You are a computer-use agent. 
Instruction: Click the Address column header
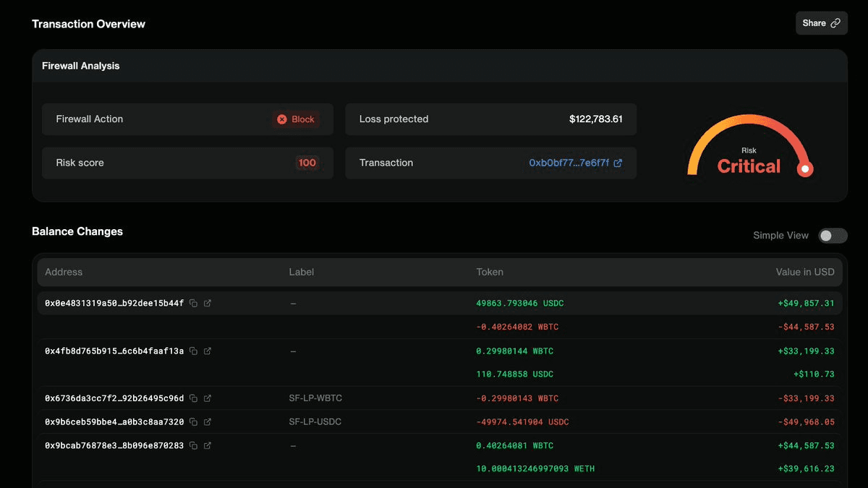pos(64,273)
